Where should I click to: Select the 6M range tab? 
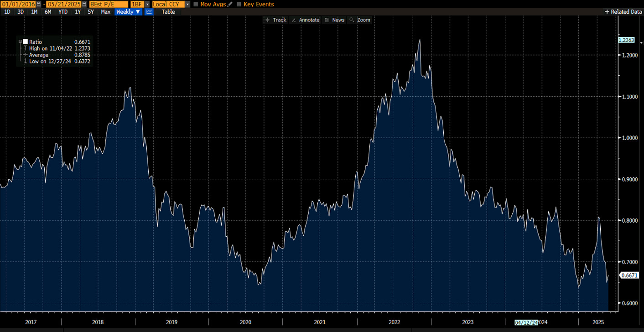coord(48,12)
